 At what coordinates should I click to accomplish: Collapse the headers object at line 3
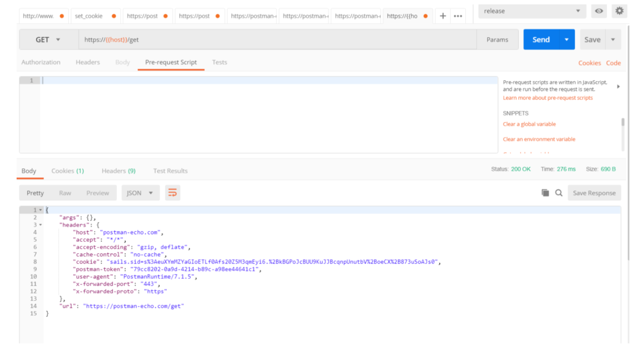click(41, 225)
